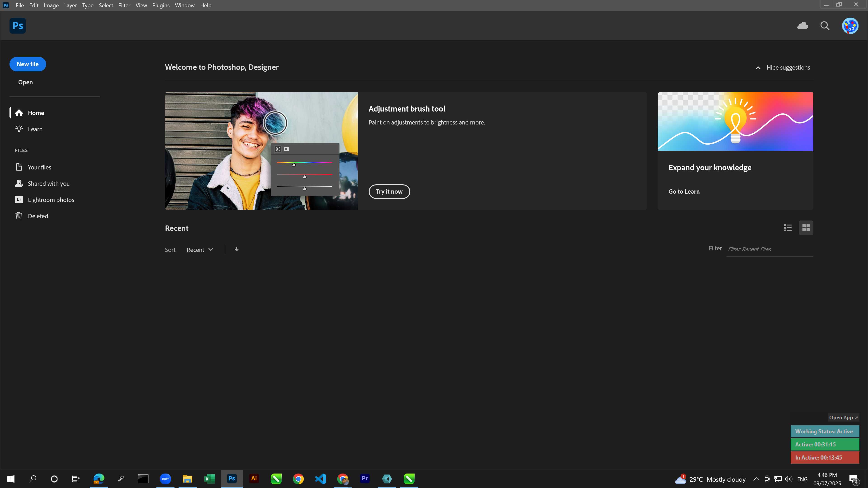Click the Filter Recent Files input field
The height and width of the screenshot is (488, 868).
click(x=770, y=249)
